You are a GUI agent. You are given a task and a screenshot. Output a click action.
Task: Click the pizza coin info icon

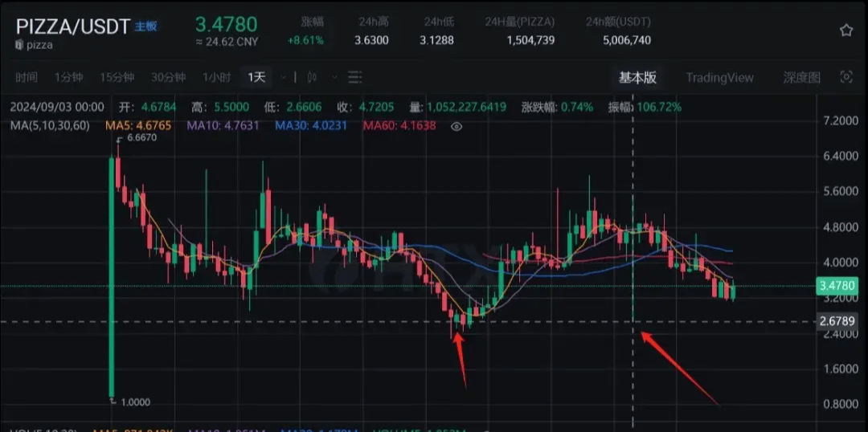click(20, 45)
